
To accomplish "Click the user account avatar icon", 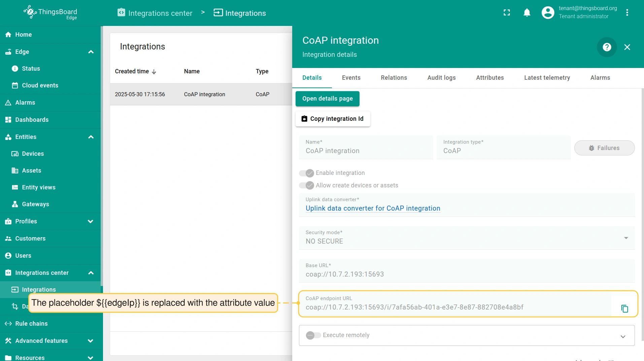I will [x=548, y=13].
